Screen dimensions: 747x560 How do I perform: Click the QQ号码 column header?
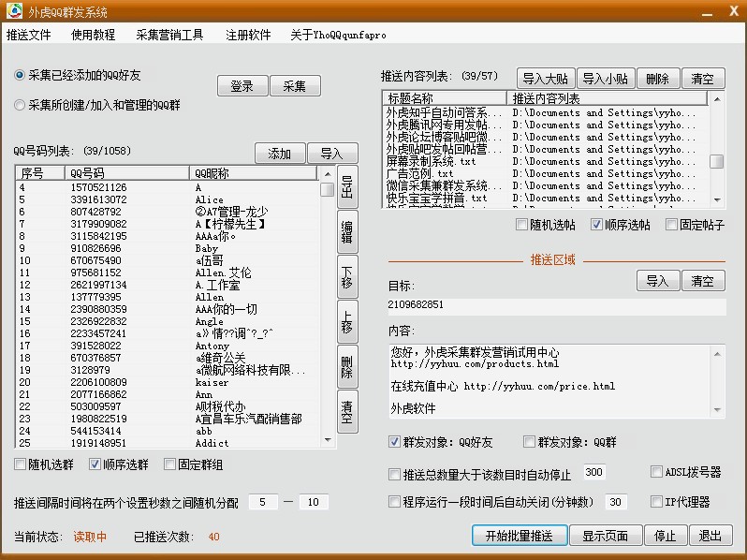pyautogui.click(x=127, y=173)
